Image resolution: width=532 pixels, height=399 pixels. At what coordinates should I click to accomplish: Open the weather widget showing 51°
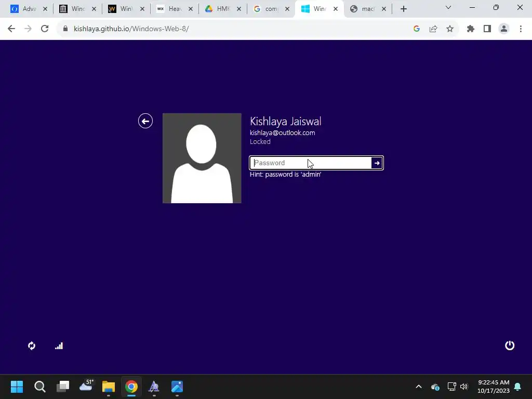tap(86, 386)
